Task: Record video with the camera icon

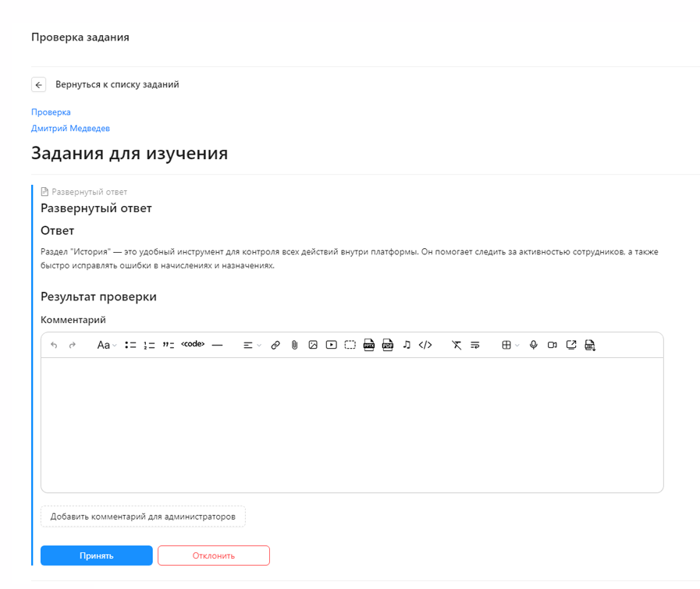Action: tap(553, 345)
